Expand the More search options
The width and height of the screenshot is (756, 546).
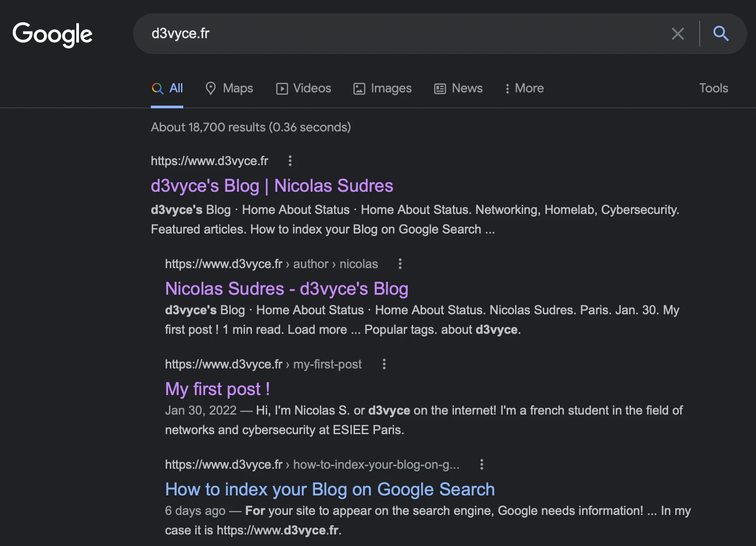[524, 88]
